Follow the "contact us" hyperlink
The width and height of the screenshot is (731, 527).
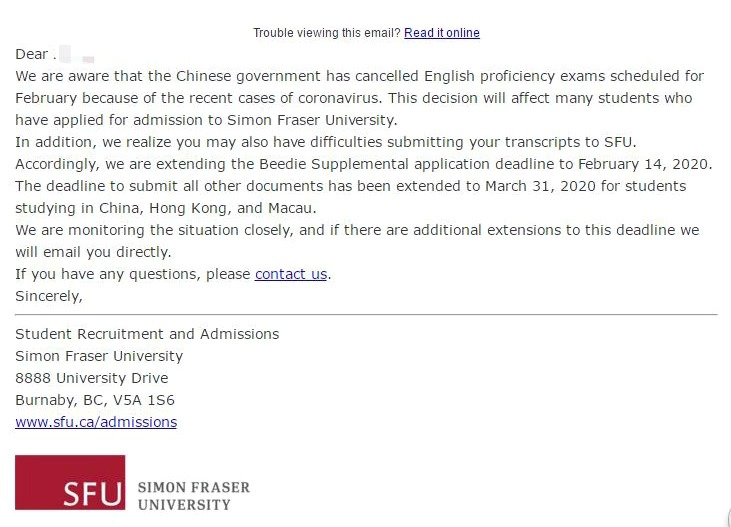point(291,274)
